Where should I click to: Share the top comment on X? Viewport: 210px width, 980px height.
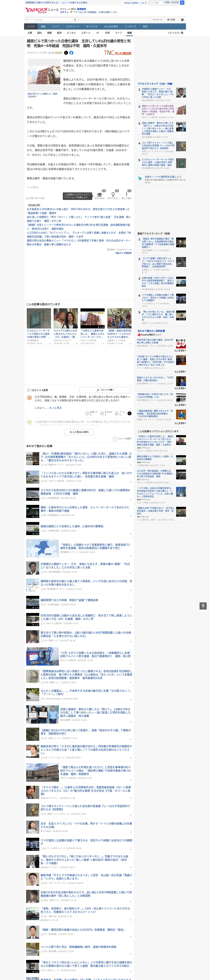point(130,413)
